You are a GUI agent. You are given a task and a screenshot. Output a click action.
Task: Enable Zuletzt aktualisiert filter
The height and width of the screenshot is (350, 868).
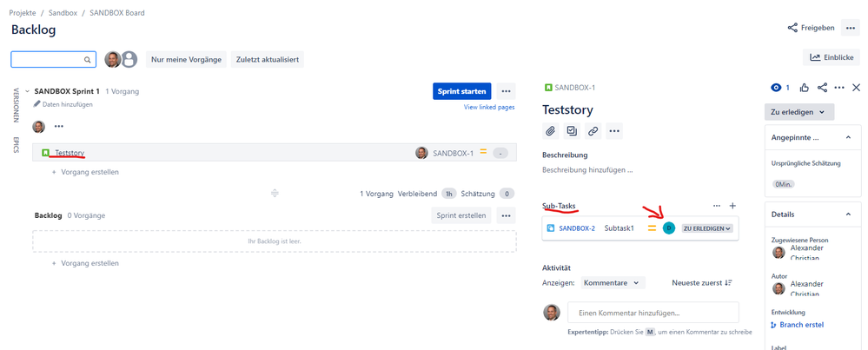click(268, 59)
